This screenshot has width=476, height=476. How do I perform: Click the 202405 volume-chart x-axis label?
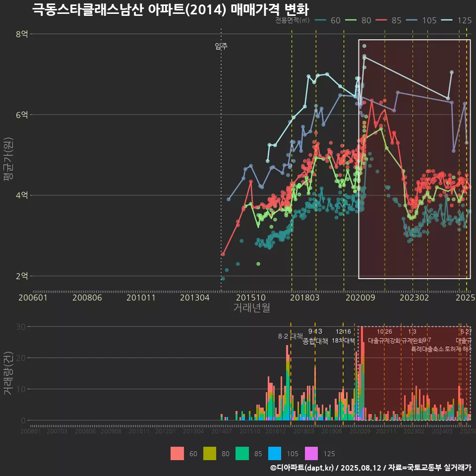pos(442,431)
